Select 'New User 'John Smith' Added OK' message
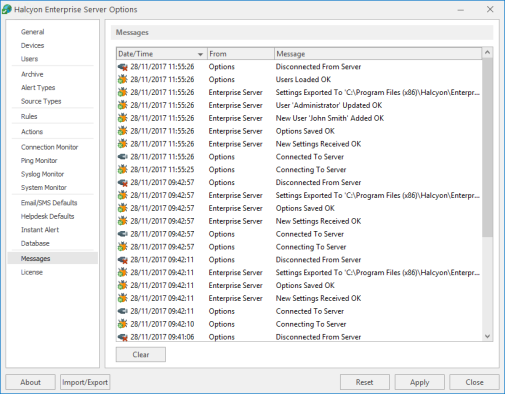505x394 pixels. [330, 118]
